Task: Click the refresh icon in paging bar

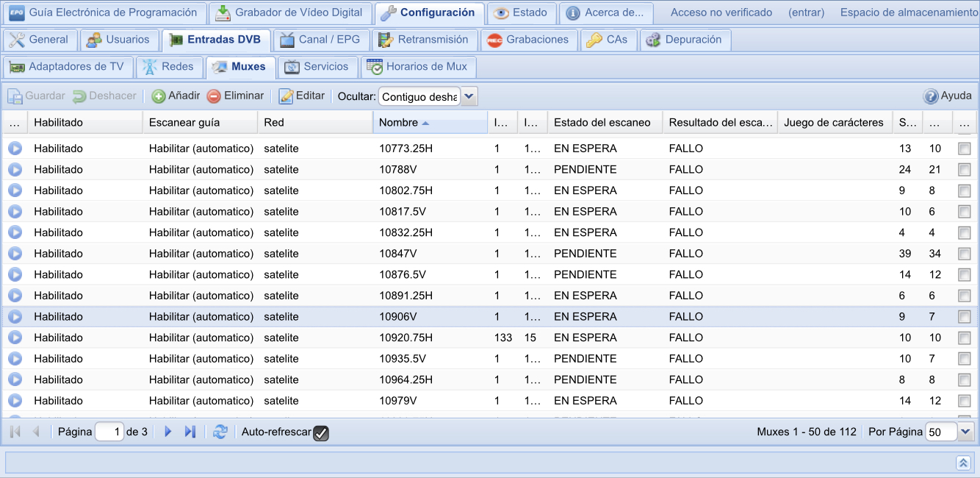Action: point(220,432)
